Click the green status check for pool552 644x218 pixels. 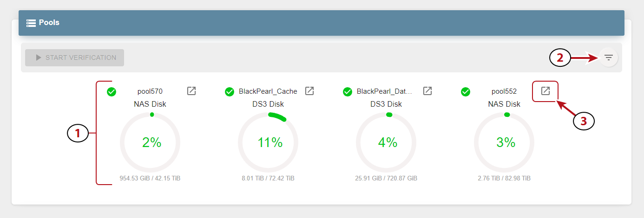466,92
